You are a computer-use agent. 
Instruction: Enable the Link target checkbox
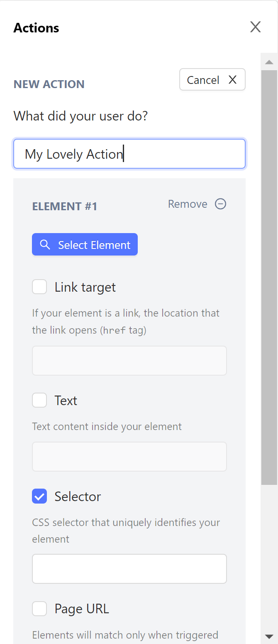(39, 287)
